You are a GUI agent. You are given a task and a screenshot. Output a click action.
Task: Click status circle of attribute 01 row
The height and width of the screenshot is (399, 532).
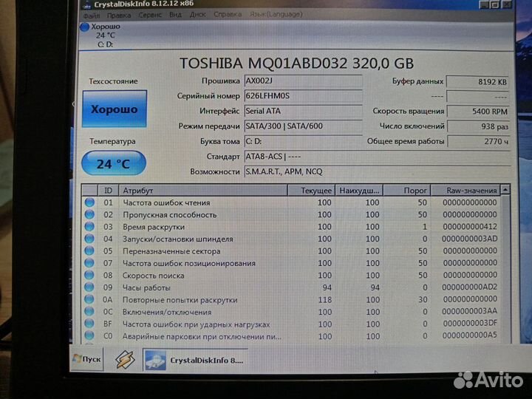(x=89, y=202)
